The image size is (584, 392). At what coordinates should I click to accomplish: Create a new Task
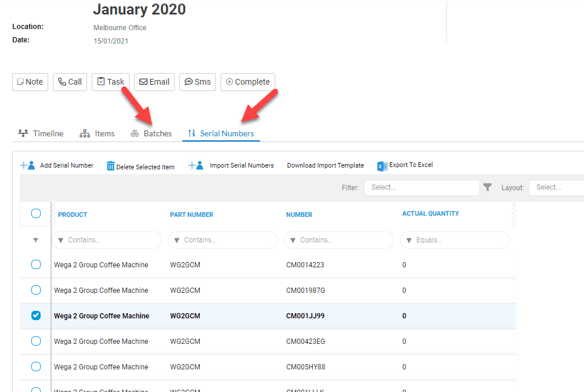[x=111, y=82]
